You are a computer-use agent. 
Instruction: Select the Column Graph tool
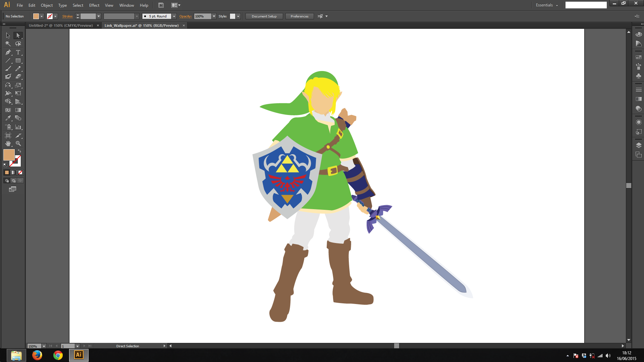[18, 127]
